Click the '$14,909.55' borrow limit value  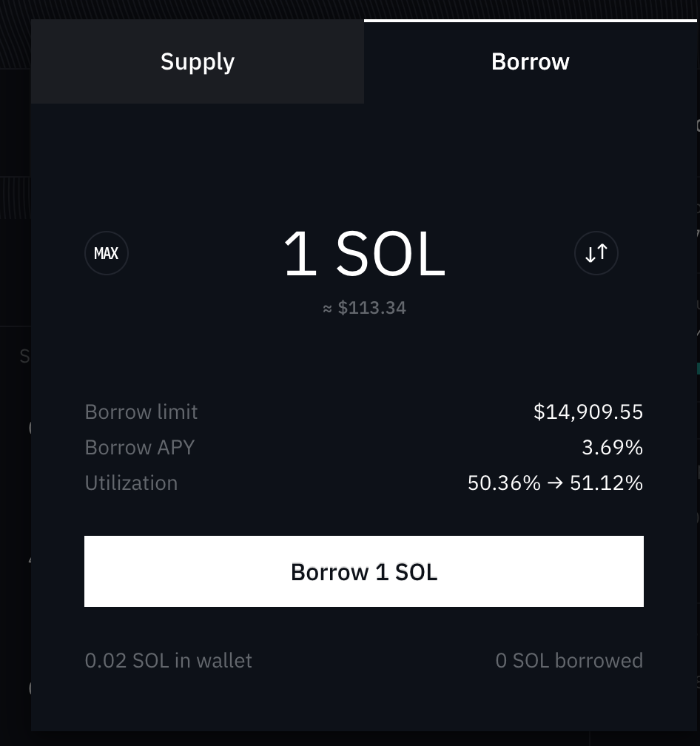(588, 411)
